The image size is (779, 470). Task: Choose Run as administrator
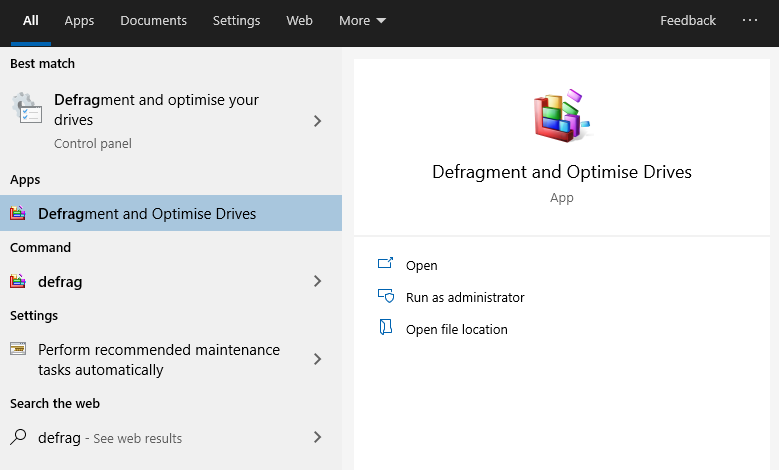[465, 297]
